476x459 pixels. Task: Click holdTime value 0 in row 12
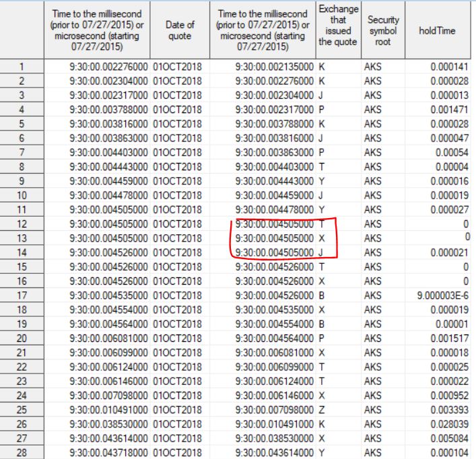pyautogui.click(x=466, y=224)
